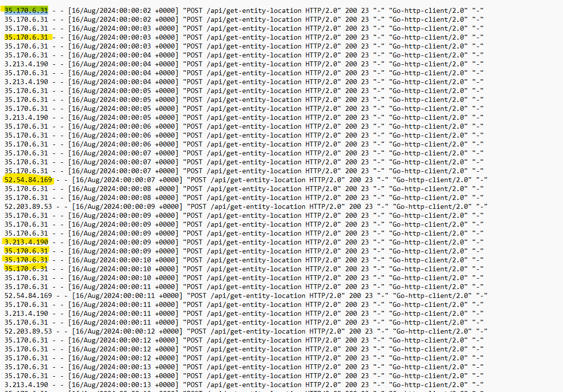
Task: Select the highlighted 3.213.4.190 at 00:00:09
Action: tap(26, 243)
